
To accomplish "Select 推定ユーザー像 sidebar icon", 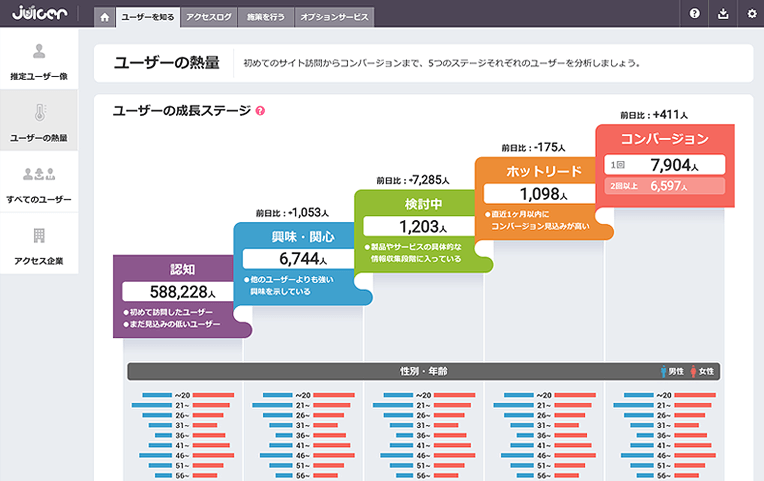I will tap(39, 61).
